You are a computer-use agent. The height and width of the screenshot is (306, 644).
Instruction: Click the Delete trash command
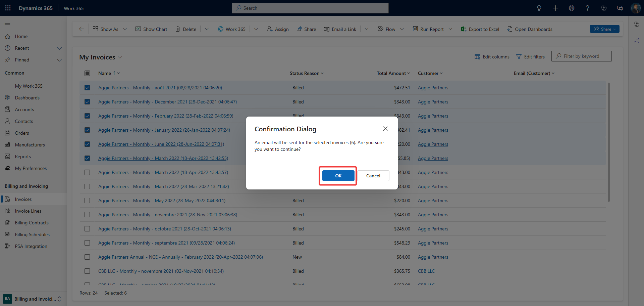pos(186,29)
